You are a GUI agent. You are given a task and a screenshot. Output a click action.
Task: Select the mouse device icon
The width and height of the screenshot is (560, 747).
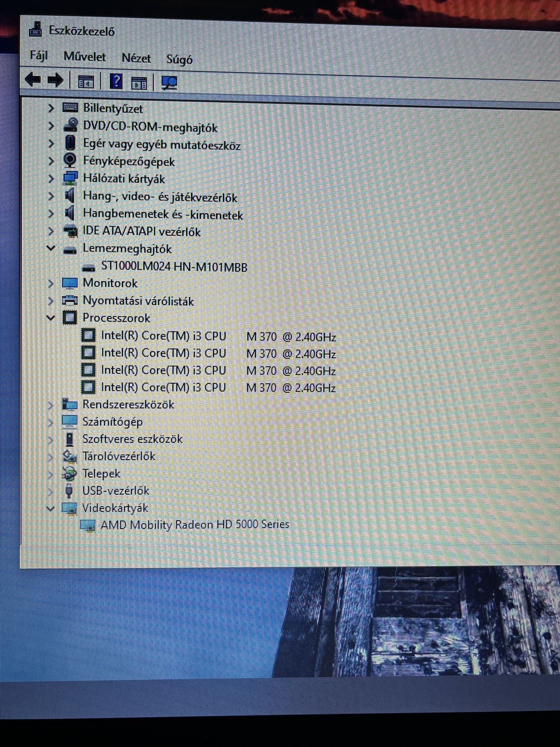click(70, 143)
